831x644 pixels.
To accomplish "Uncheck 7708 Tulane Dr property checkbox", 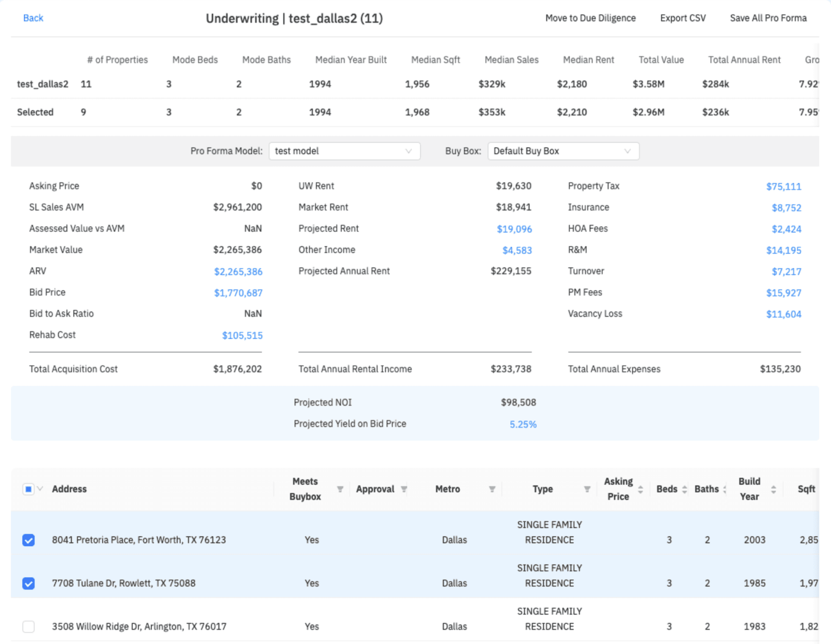I will (x=28, y=583).
